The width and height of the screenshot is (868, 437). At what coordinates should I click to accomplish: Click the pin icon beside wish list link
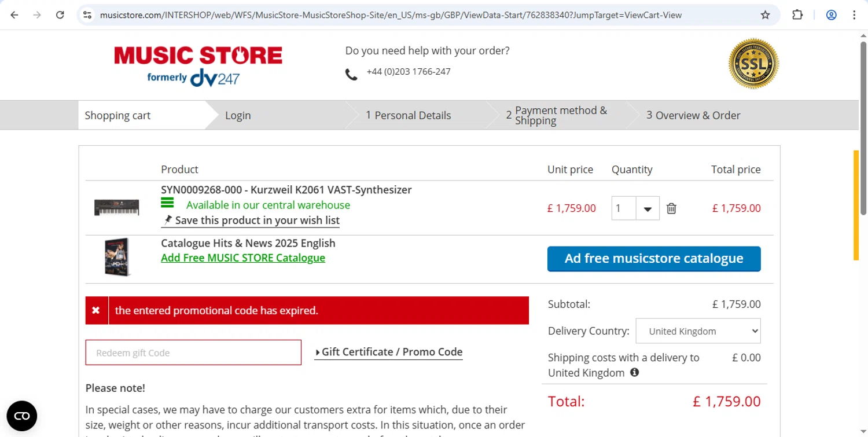pos(168,220)
